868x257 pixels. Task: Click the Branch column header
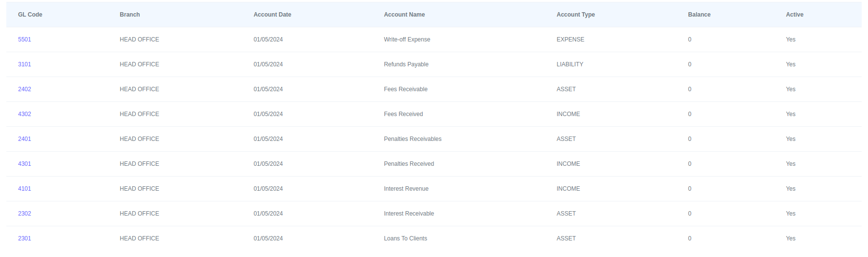(129, 15)
